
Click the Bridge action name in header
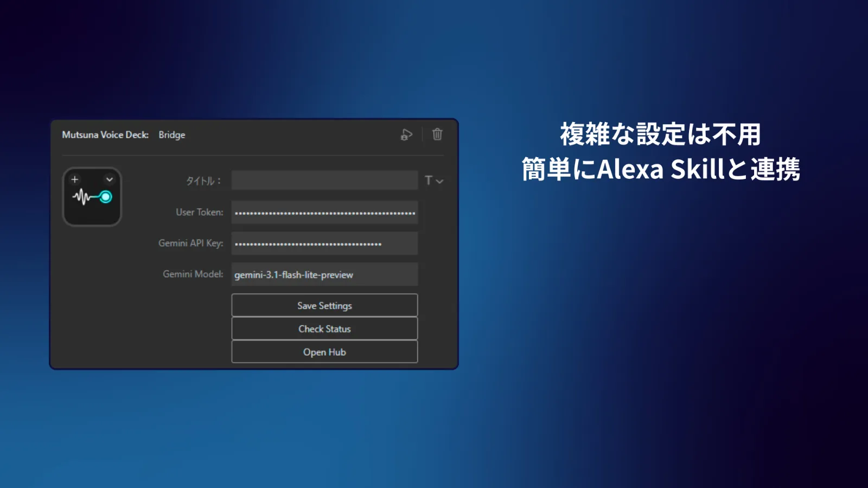coord(172,134)
